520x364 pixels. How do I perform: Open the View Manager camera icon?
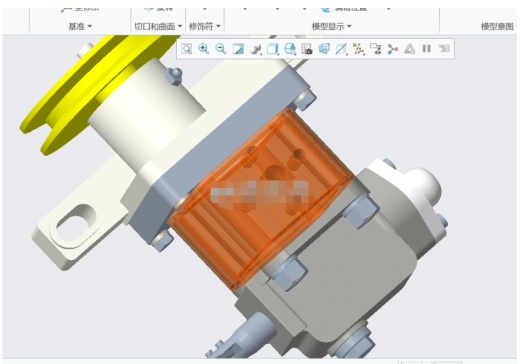(307, 49)
